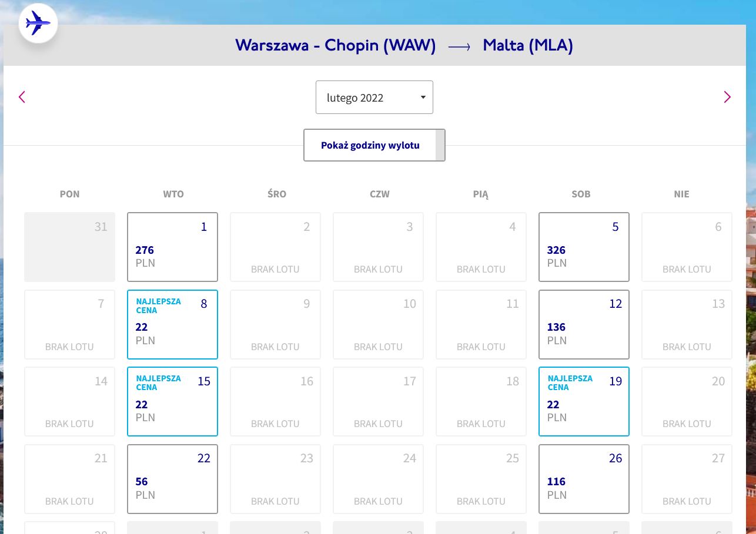
Task: Click the PIĄ weekday header
Action: (x=481, y=194)
